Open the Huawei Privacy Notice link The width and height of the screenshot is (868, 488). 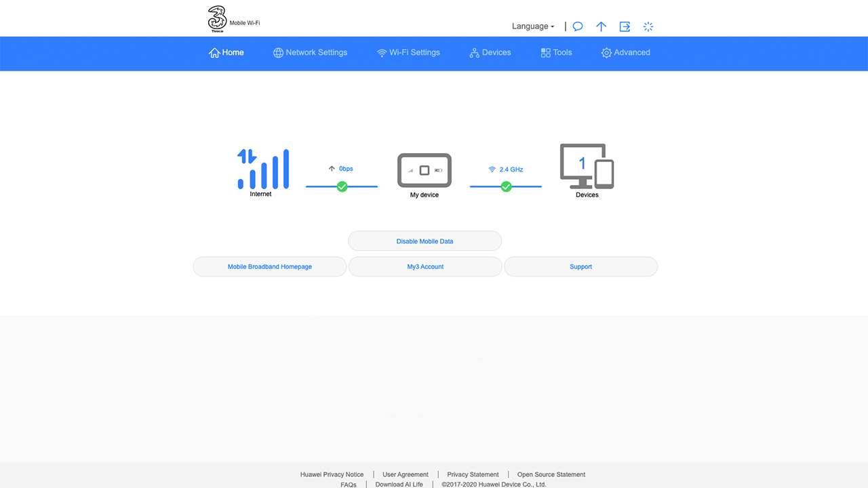(332, 474)
